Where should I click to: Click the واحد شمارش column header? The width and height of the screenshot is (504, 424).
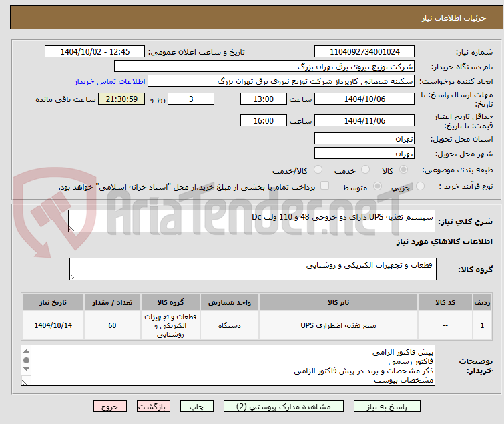229,302
